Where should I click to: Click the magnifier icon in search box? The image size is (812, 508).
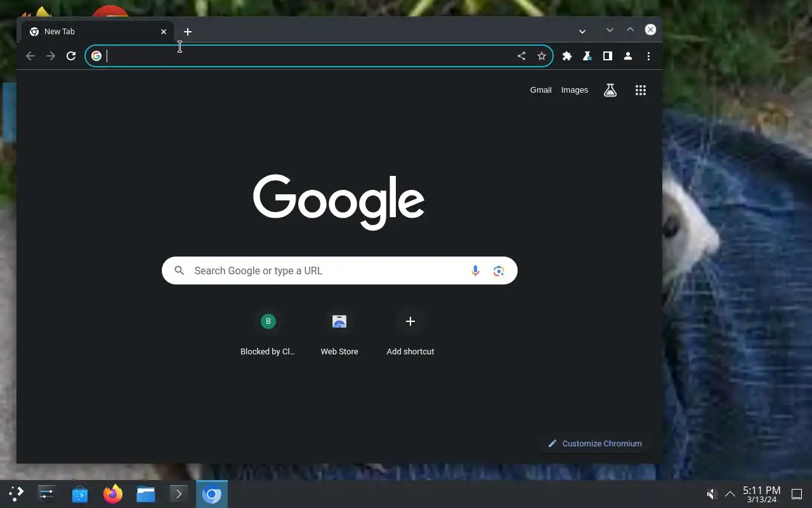(180, 271)
